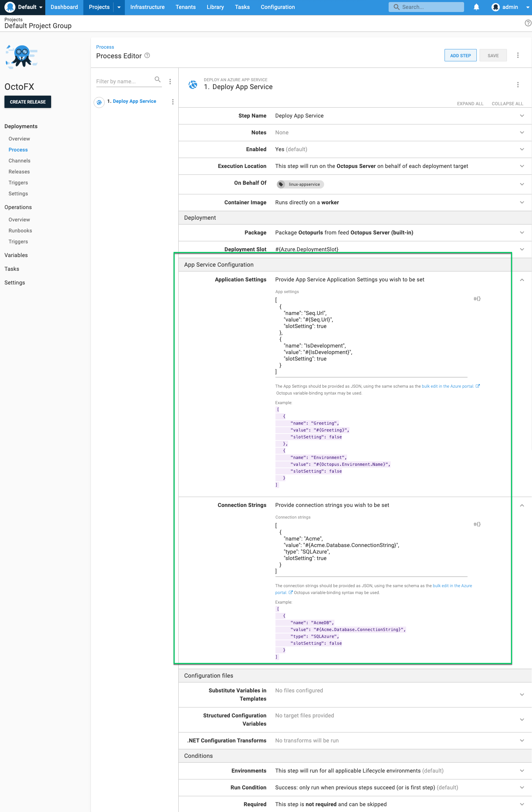Viewport: 532px width, 812px height.
Task: Open filter panel three-dot menu
Action: pos(170,82)
